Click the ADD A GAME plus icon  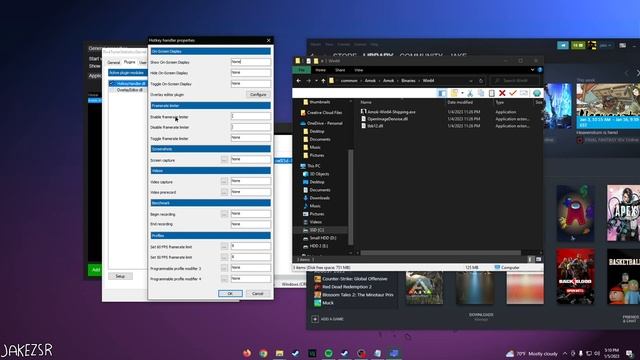point(315,319)
